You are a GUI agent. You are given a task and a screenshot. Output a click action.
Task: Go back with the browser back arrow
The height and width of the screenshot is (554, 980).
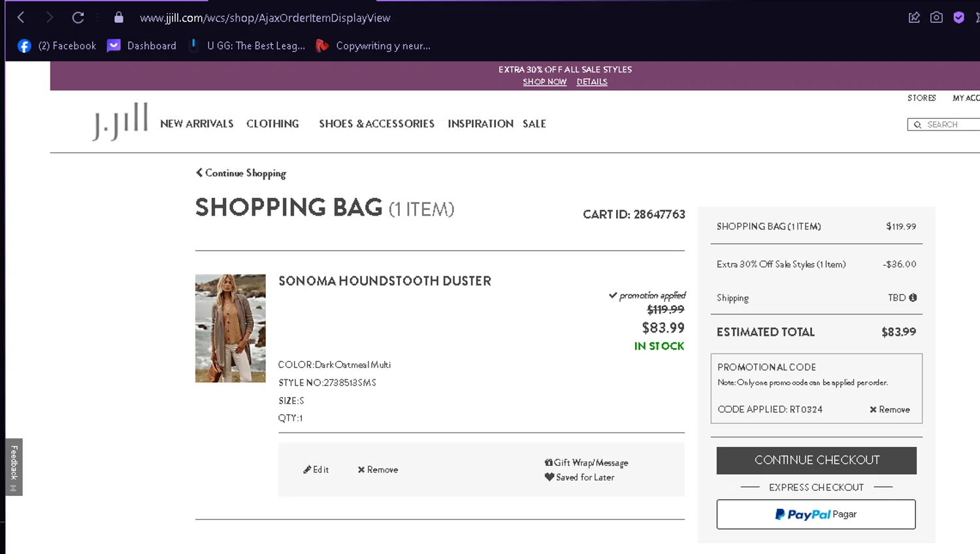tap(21, 18)
